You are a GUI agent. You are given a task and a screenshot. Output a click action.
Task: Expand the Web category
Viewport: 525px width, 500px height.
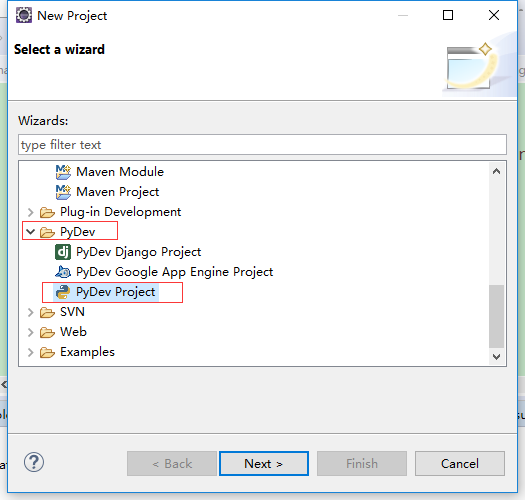(30, 332)
